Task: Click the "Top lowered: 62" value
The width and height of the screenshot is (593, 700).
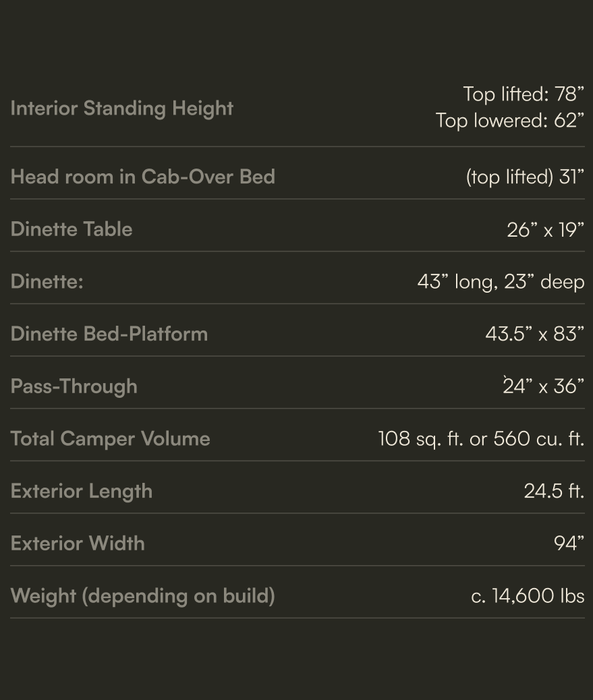Action: coord(509,121)
